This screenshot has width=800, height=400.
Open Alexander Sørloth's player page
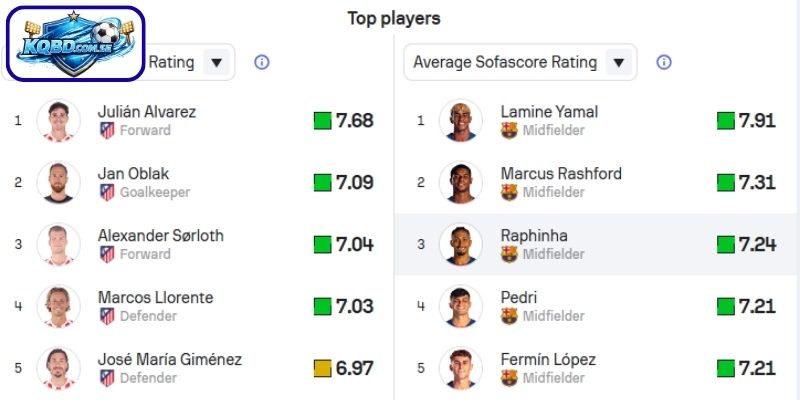160,236
